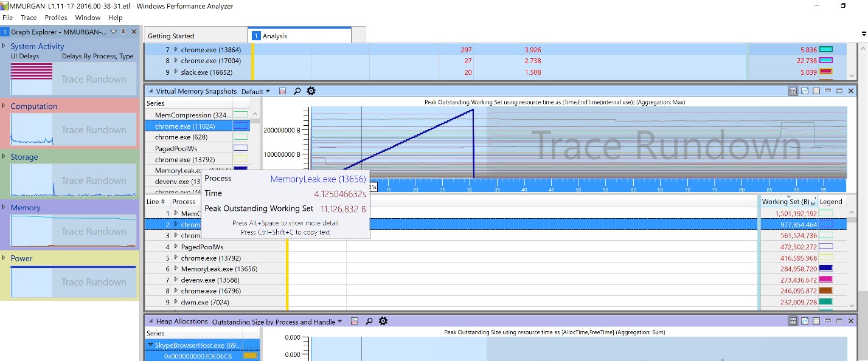Open view editor gear in Virtual Memory Snapshots

311,91
